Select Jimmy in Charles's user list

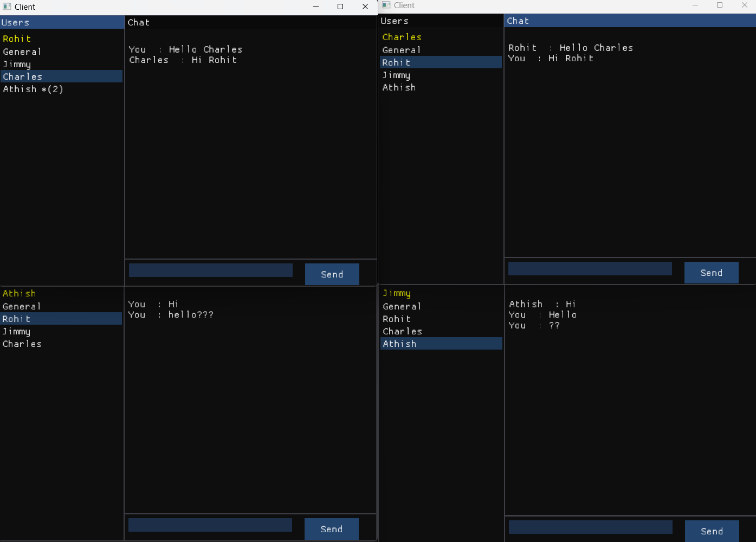[441, 75]
